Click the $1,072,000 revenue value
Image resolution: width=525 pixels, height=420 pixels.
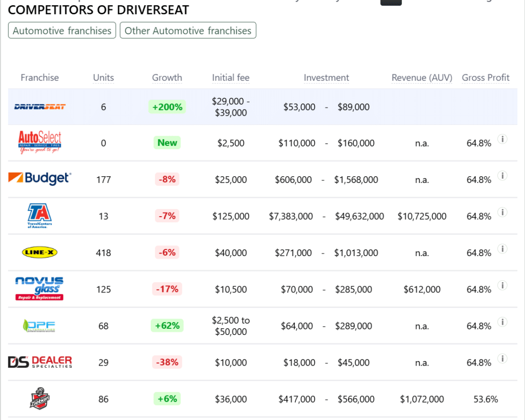pyautogui.click(x=422, y=400)
